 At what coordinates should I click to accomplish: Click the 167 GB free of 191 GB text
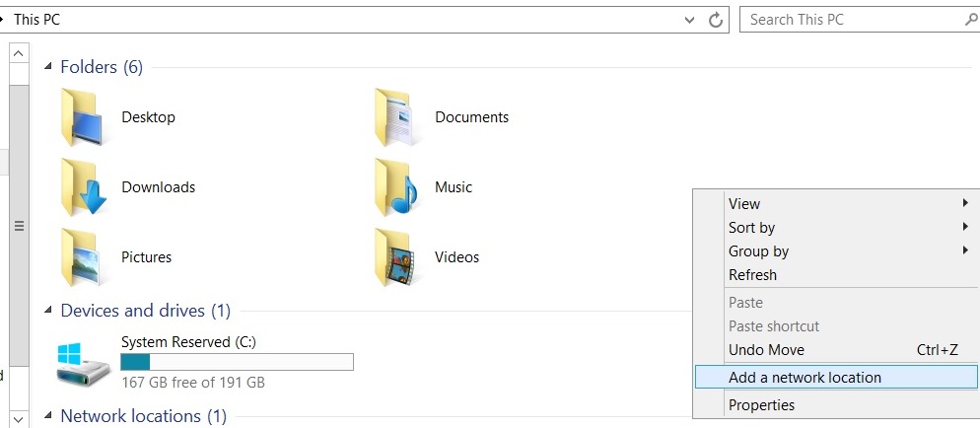[x=193, y=382]
